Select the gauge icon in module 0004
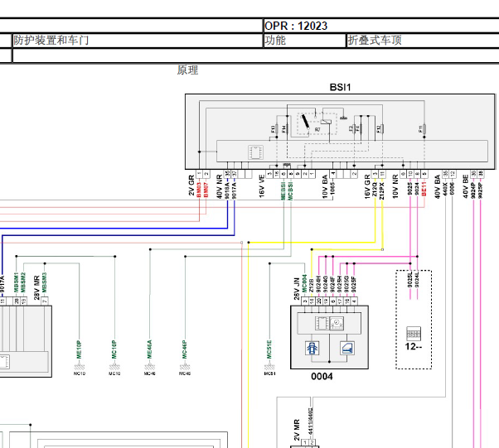 pos(337,323)
